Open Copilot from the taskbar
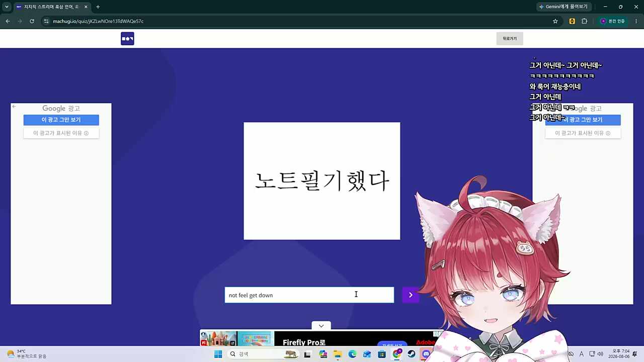 (x=323, y=354)
